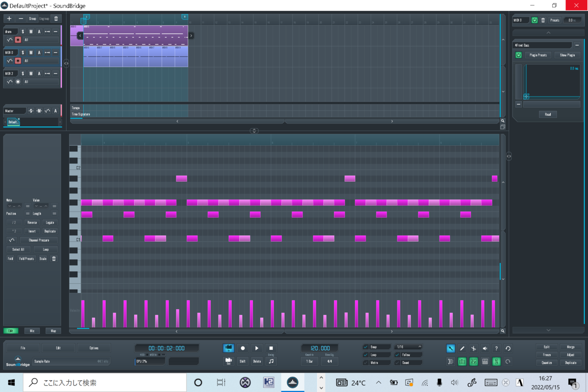The height and width of the screenshot is (392, 588).
Task: Click the punch Out icon in transport
Action: 228,361
